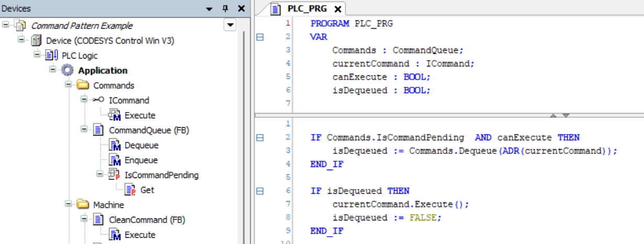
Task: Click 'isDequeued := FALSE;' code line
Action: [x=387, y=218]
